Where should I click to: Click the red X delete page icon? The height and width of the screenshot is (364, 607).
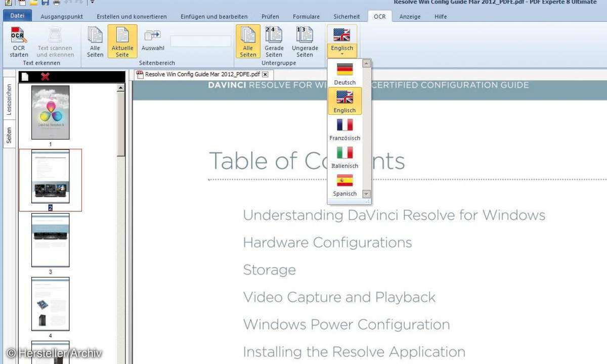click(x=45, y=77)
